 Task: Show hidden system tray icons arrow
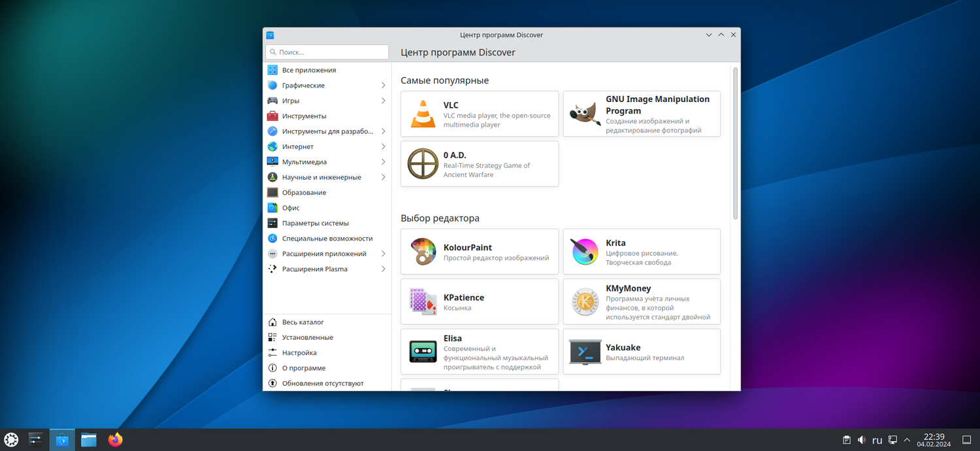click(907, 440)
